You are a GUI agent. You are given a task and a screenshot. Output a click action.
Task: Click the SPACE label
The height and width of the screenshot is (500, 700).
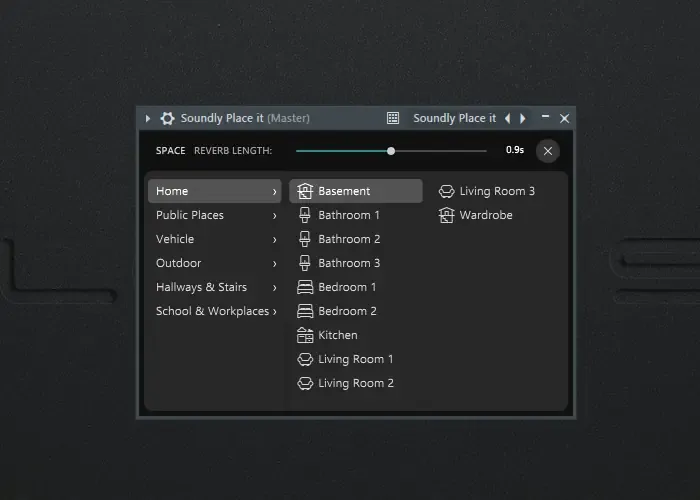point(171,151)
